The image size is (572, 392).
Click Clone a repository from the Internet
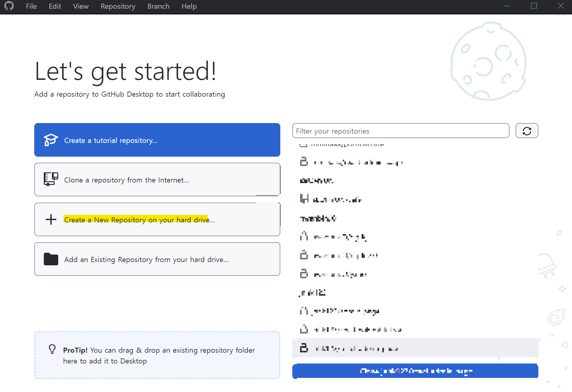click(157, 179)
